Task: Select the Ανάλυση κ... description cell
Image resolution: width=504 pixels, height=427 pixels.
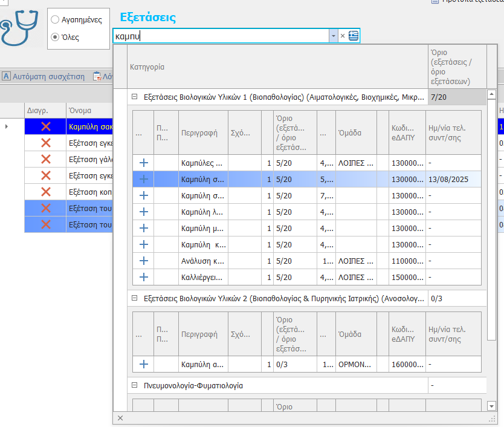Action: (x=203, y=261)
